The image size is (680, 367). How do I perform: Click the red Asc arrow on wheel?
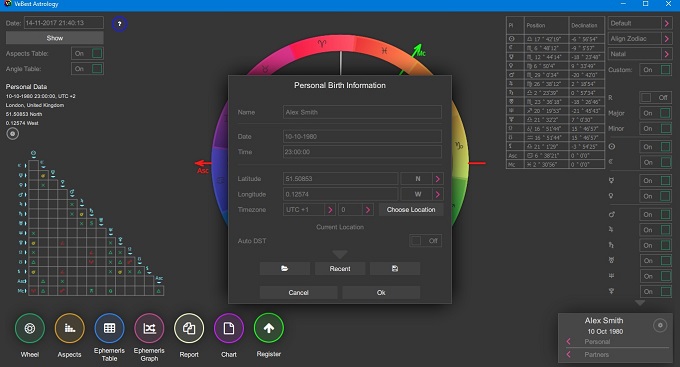pyautogui.click(x=202, y=164)
